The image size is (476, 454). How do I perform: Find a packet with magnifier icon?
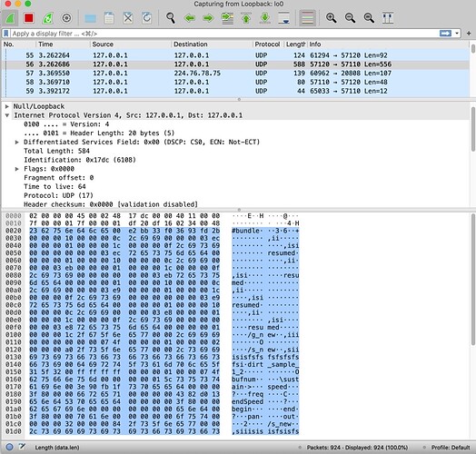click(x=171, y=18)
